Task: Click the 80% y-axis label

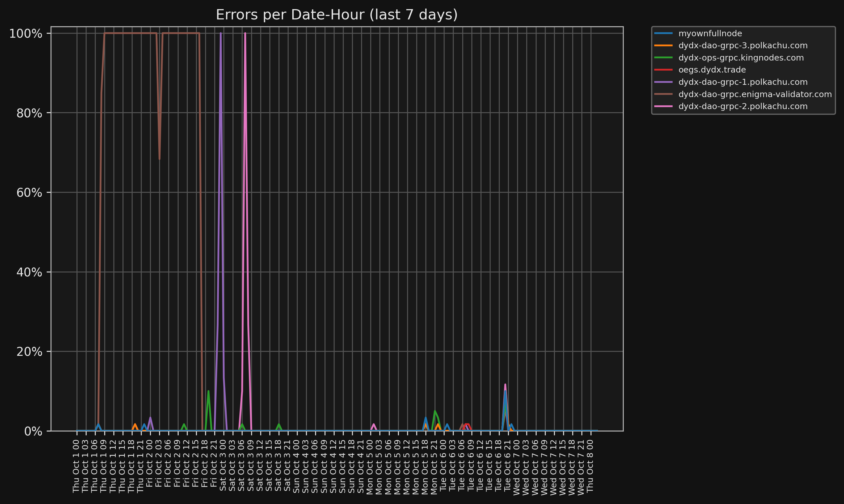Action: [x=29, y=113]
